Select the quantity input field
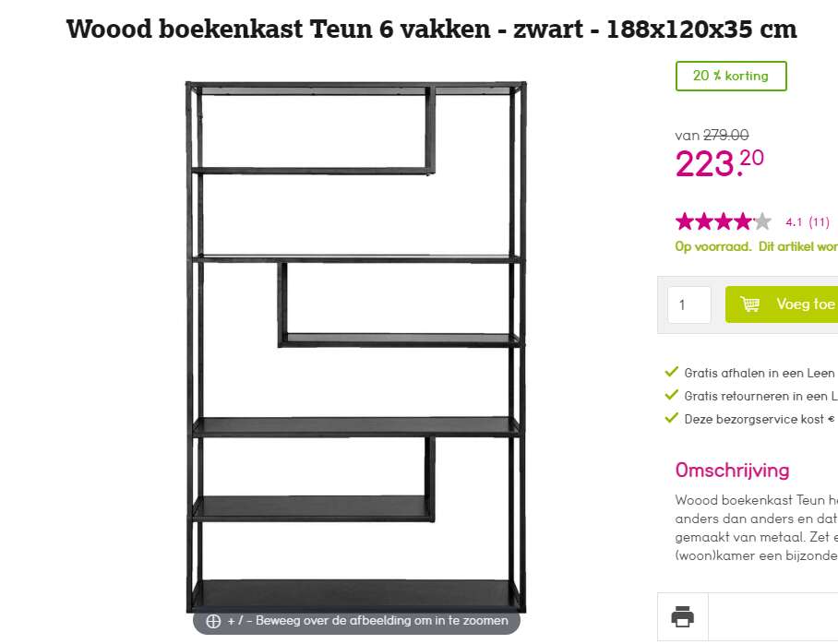Screen dimensions: 838x644 [x=689, y=304]
